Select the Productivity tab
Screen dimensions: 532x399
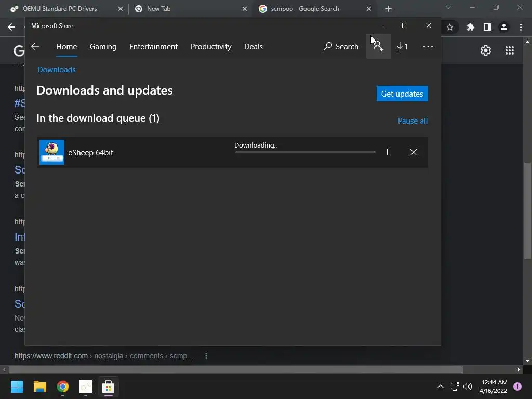(211, 46)
